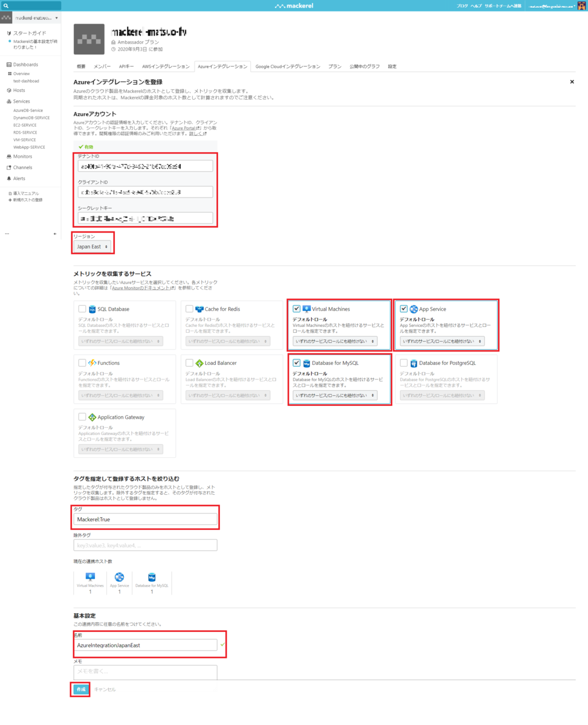Check the Application Gateway checkbox
This screenshot has width=588, height=725.
click(x=82, y=417)
